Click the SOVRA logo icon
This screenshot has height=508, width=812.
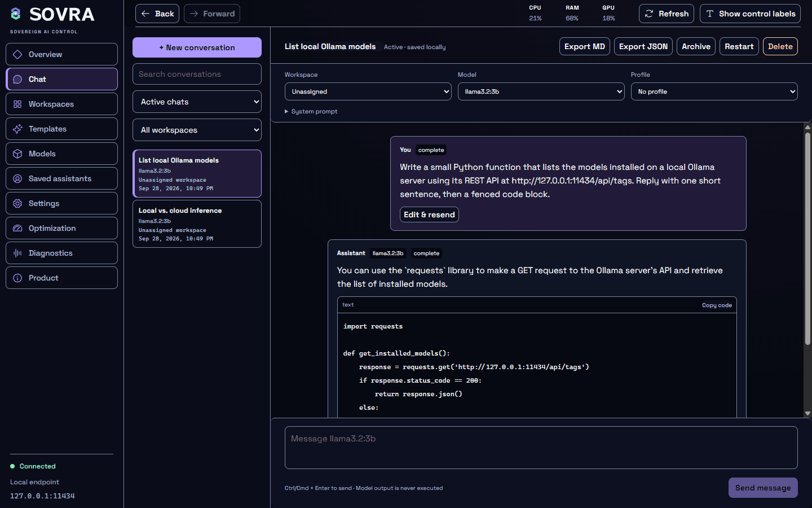coord(16,14)
